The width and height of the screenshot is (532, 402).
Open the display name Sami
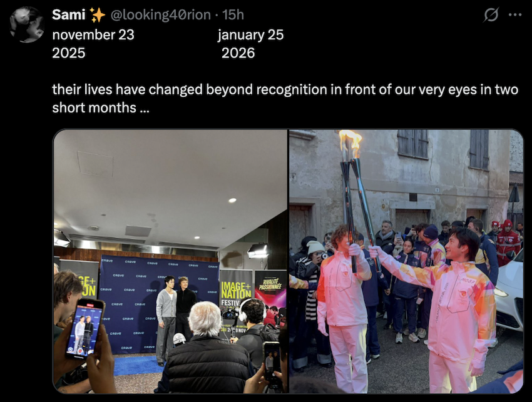pos(69,15)
